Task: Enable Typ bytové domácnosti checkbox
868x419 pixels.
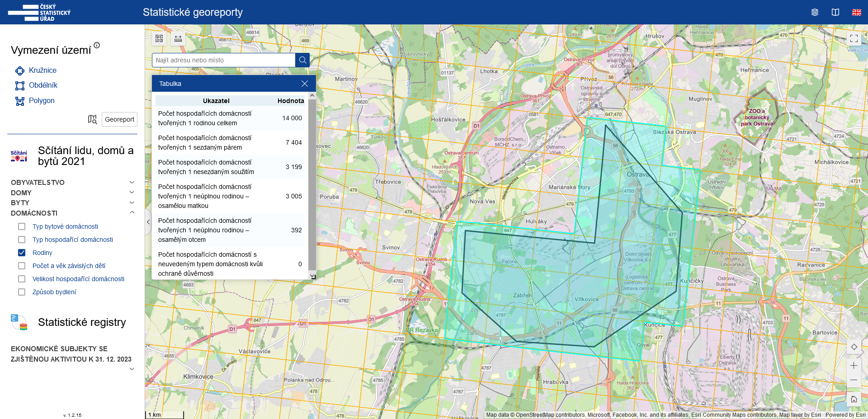Action: [22, 226]
